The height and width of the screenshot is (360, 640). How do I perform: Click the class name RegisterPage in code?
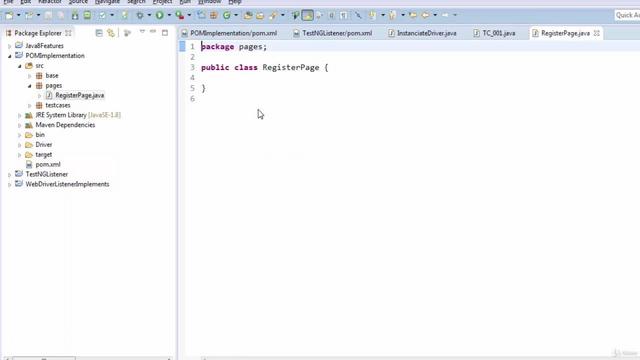point(291,67)
